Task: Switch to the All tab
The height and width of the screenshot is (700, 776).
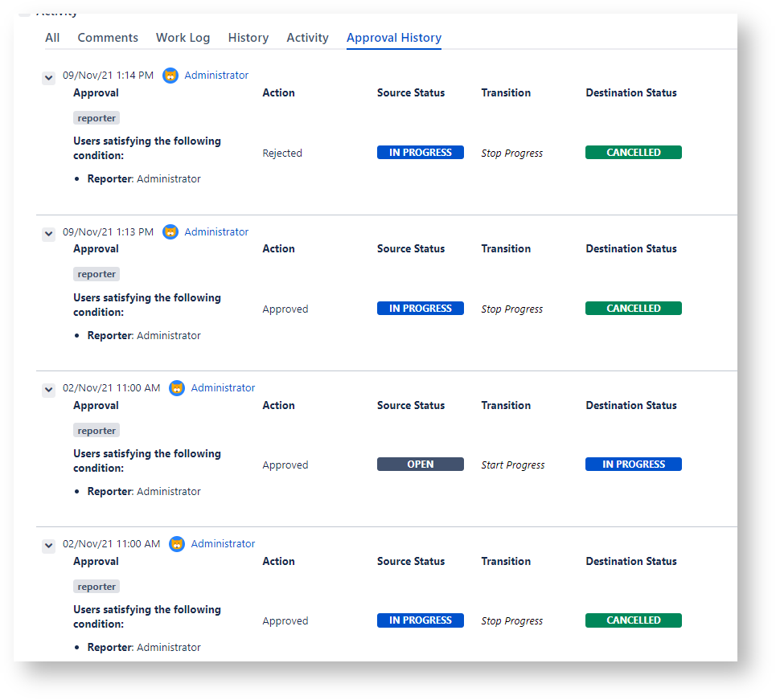Action: click(x=52, y=38)
